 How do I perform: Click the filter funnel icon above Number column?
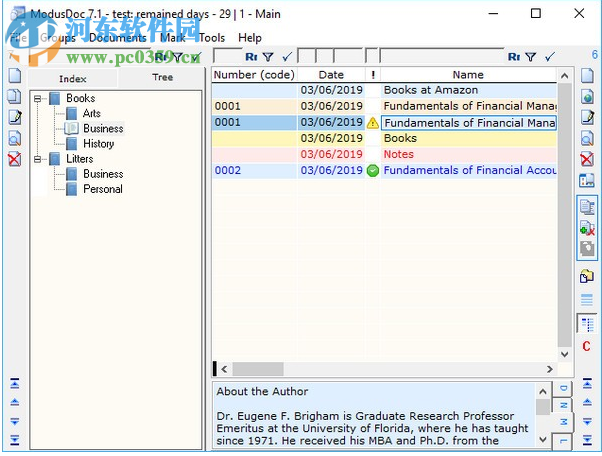tap(268, 57)
